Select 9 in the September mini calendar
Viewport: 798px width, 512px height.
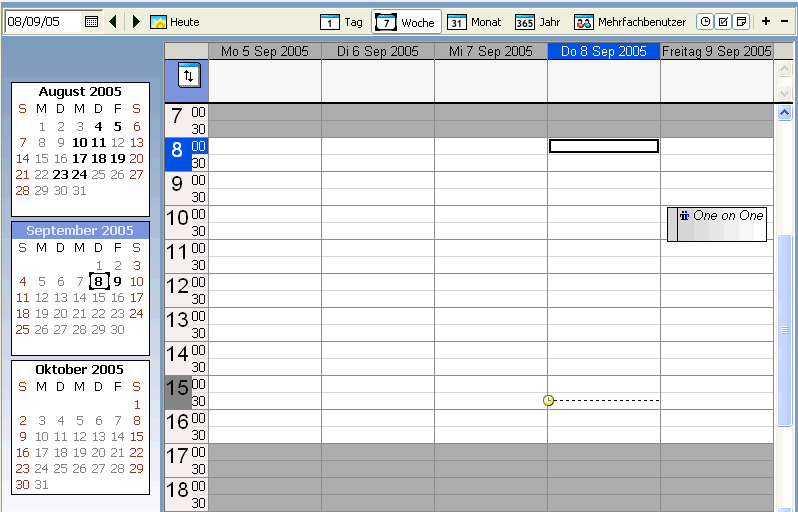[118, 281]
